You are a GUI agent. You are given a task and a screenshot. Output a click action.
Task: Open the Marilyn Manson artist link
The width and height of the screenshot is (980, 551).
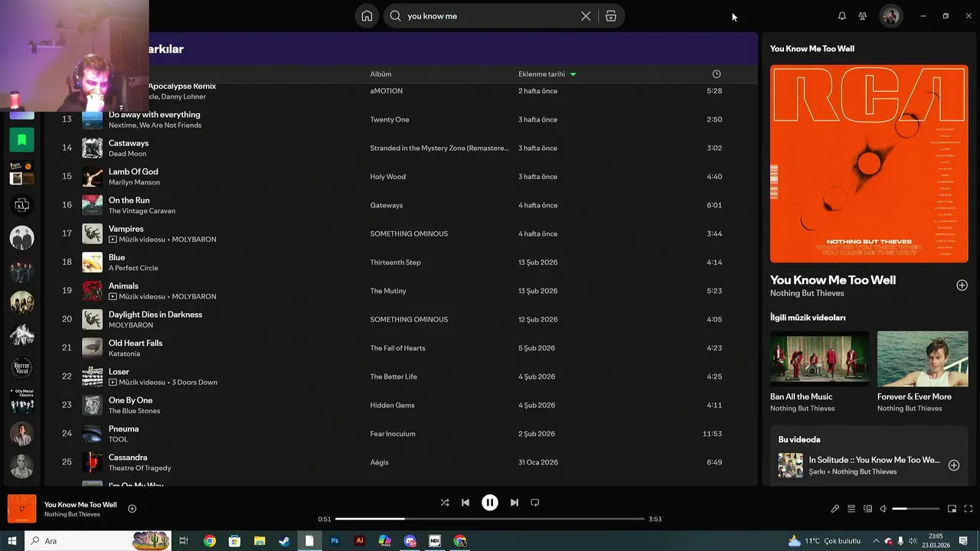pos(134,182)
